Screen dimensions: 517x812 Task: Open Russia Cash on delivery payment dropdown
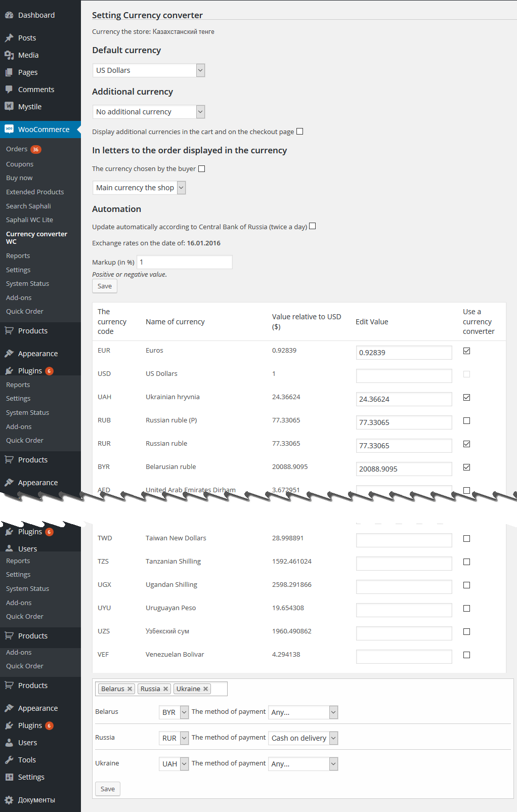point(303,738)
